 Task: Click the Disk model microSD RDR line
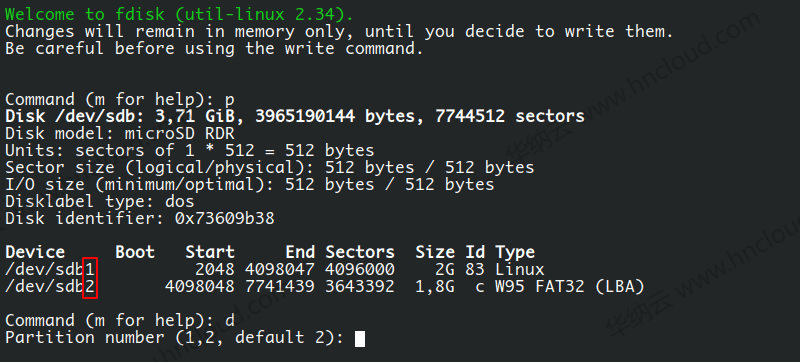tap(120, 134)
